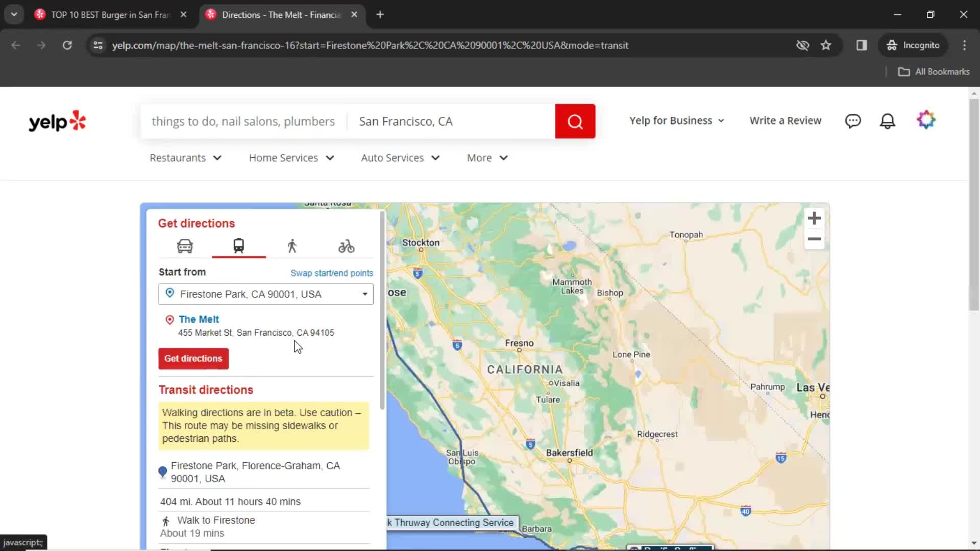
Task: Bookmark this page with the star icon
Action: point(826,45)
